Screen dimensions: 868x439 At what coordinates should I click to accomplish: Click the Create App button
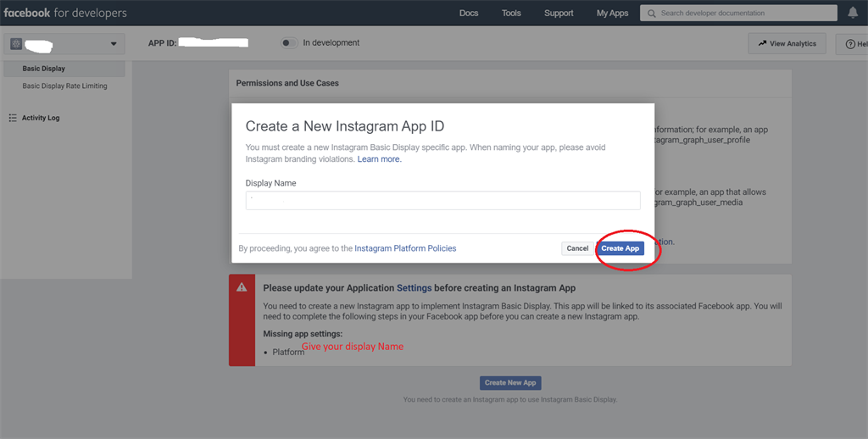click(620, 248)
